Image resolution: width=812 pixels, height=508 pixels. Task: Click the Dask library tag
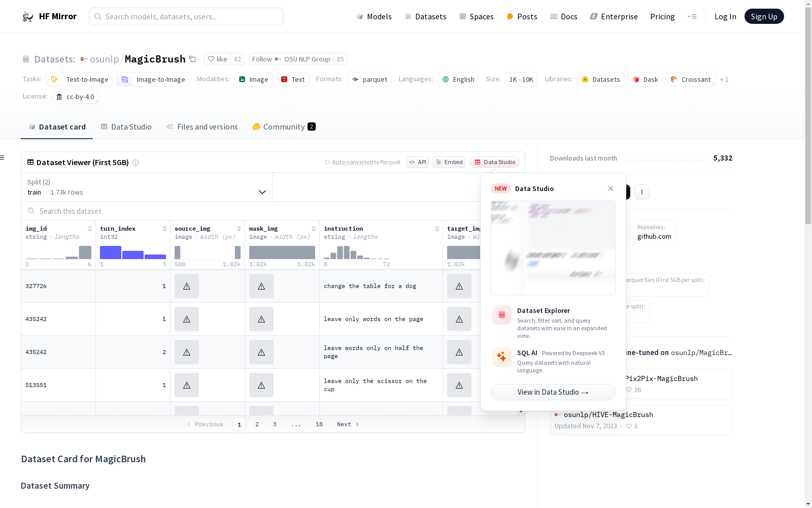pyautogui.click(x=645, y=79)
